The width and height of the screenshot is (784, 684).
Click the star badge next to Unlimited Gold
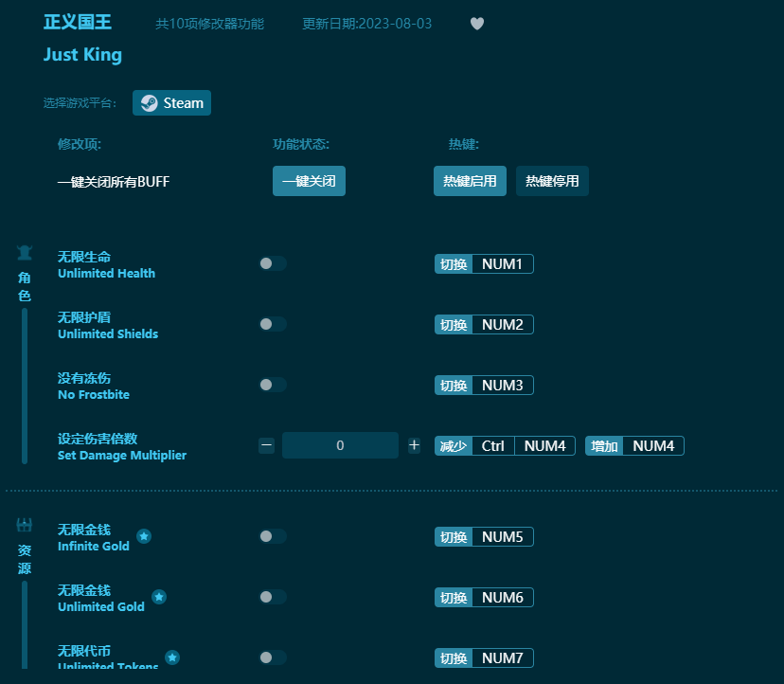(x=159, y=597)
